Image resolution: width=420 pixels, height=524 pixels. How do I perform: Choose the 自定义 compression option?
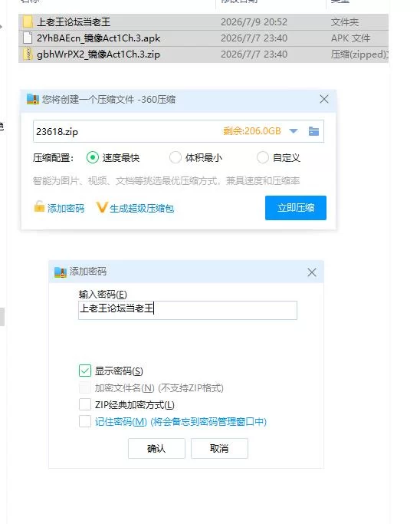(x=262, y=157)
